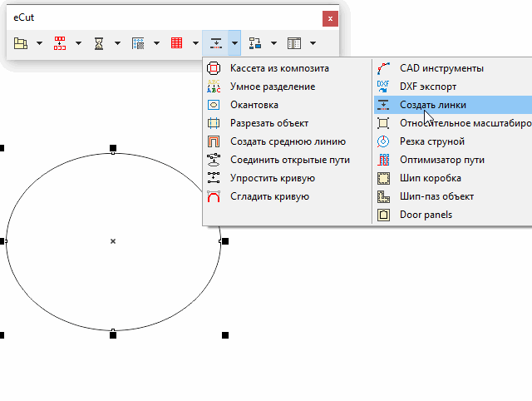Click the Создать линки icon in menu
Viewport: 532px width, 401px height.
coord(383,105)
